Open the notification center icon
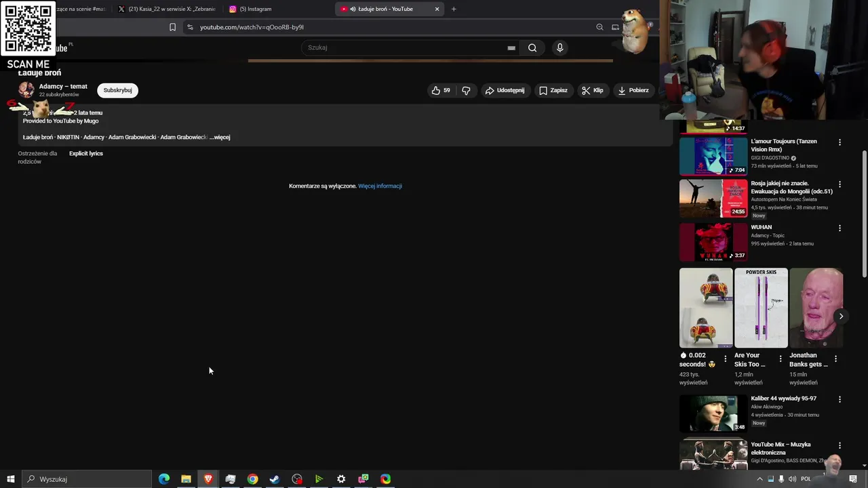The image size is (868, 488). point(853,479)
